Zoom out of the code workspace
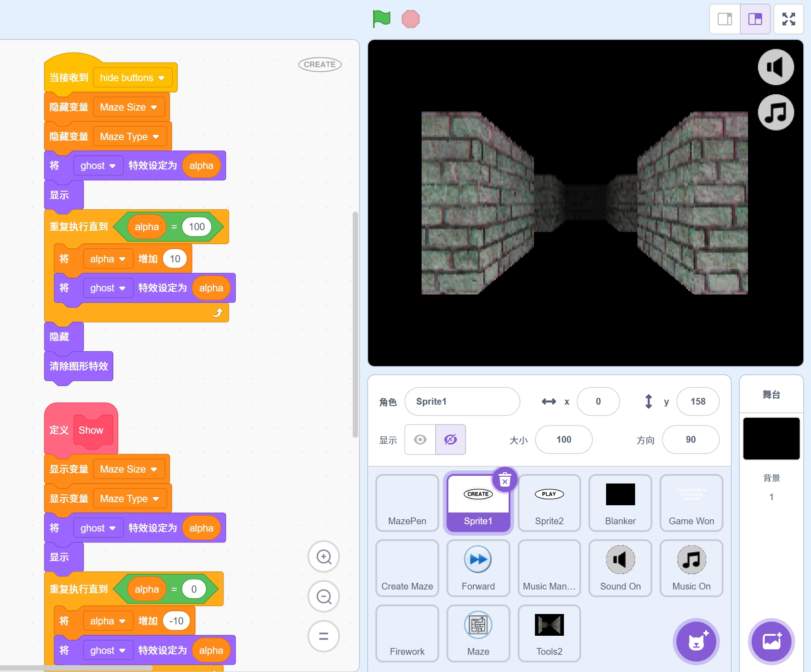Screen dimensions: 811x672 click(x=324, y=596)
